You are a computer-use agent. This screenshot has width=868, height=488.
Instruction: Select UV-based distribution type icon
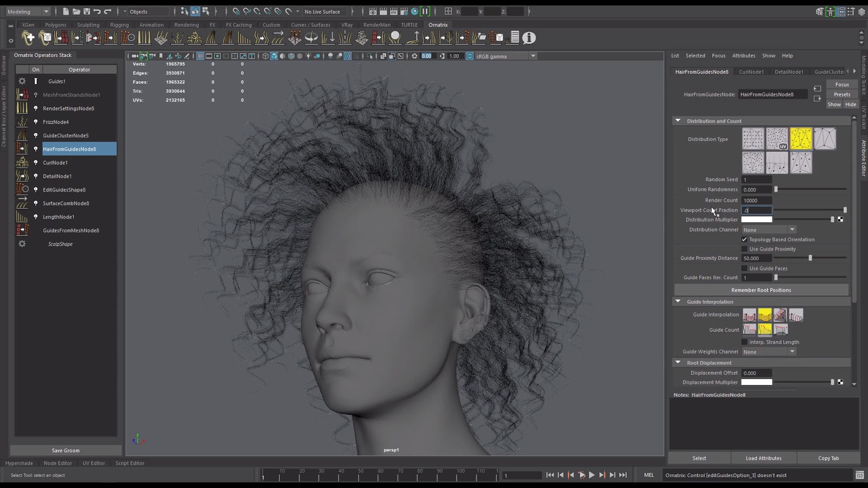pos(777,139)
